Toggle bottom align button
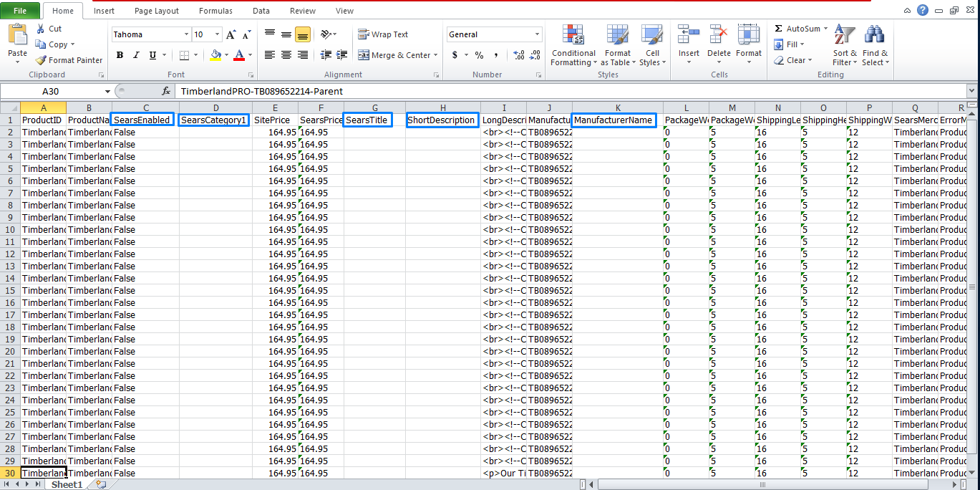Viewport: 980px width, 490px height. point(302,34)
